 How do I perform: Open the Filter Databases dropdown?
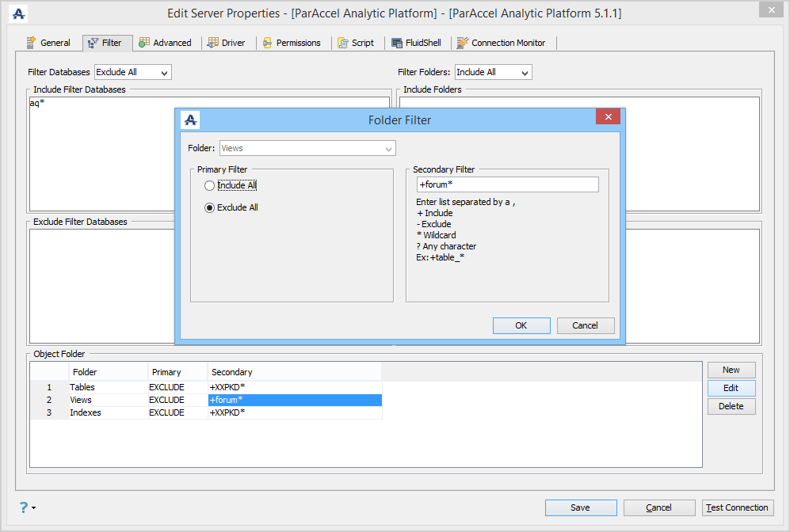(x=133, y=72)
